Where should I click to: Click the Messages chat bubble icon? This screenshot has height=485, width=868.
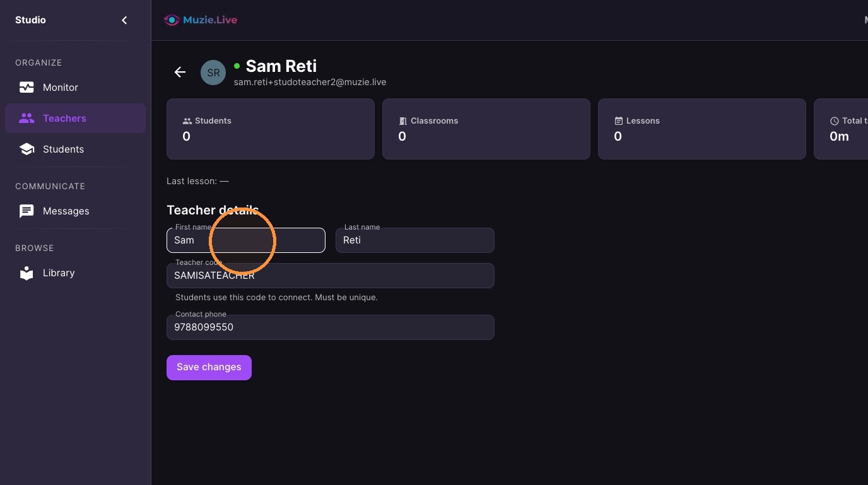pos(26,211)
